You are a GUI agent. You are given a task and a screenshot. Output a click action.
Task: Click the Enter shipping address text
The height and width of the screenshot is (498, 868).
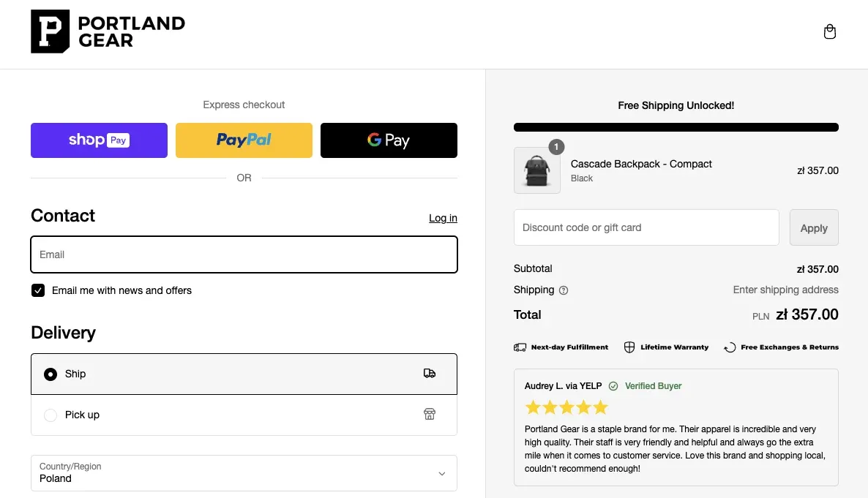(785, 290)
